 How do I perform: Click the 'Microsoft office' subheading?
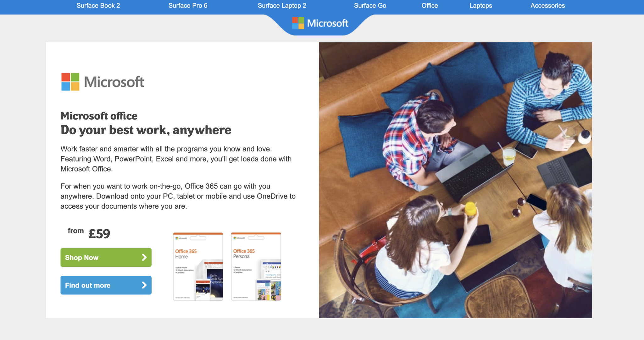point(99,116)
